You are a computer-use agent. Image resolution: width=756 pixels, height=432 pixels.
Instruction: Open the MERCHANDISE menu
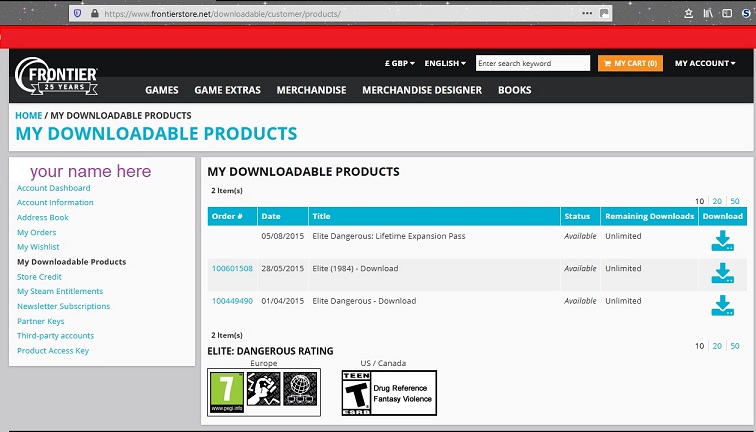click(311, 90)
